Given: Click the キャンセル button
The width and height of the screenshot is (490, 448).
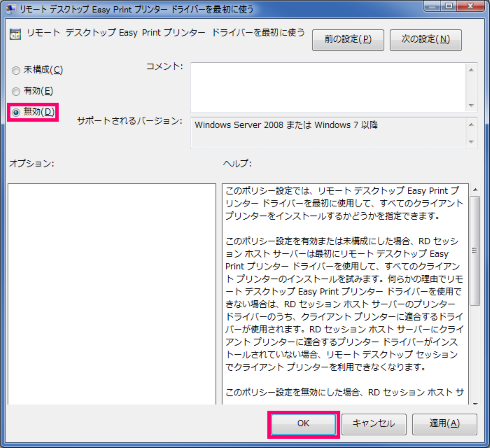Looking at the screenshot, I should point(374,424).
